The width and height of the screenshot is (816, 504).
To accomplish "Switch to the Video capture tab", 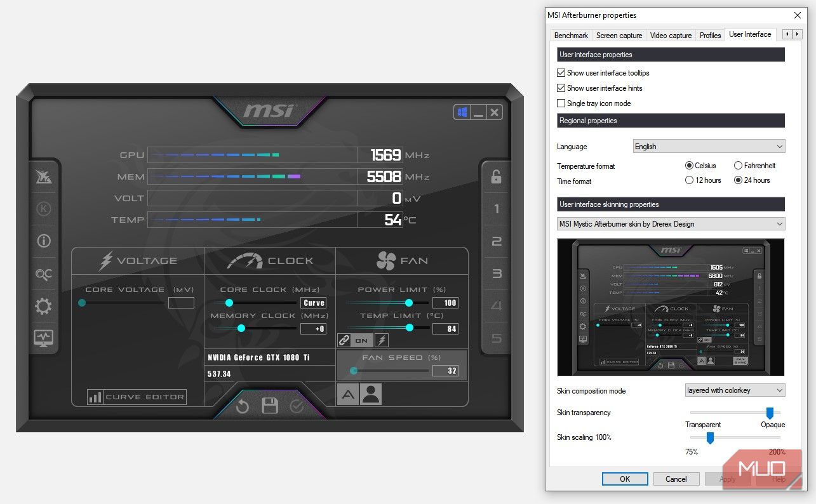I will tap(671, 36).
